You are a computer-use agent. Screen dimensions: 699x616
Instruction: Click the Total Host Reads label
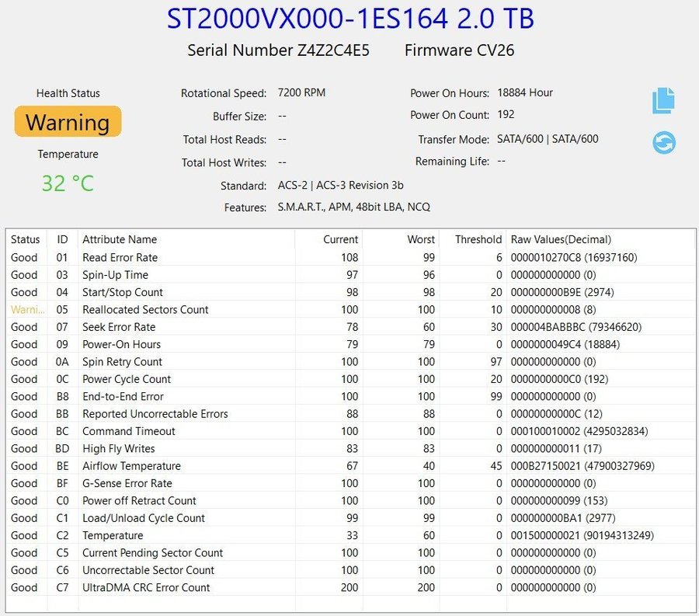click(224, 140)
